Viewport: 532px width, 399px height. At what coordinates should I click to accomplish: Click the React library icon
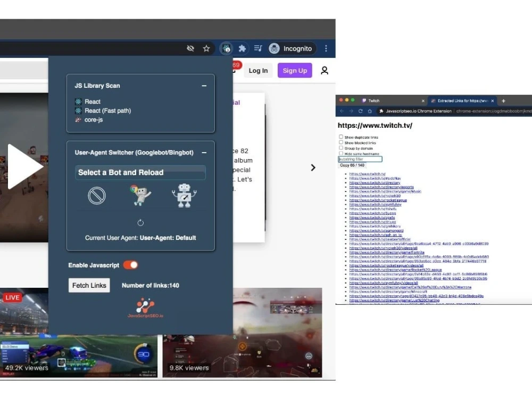point(78,102)
